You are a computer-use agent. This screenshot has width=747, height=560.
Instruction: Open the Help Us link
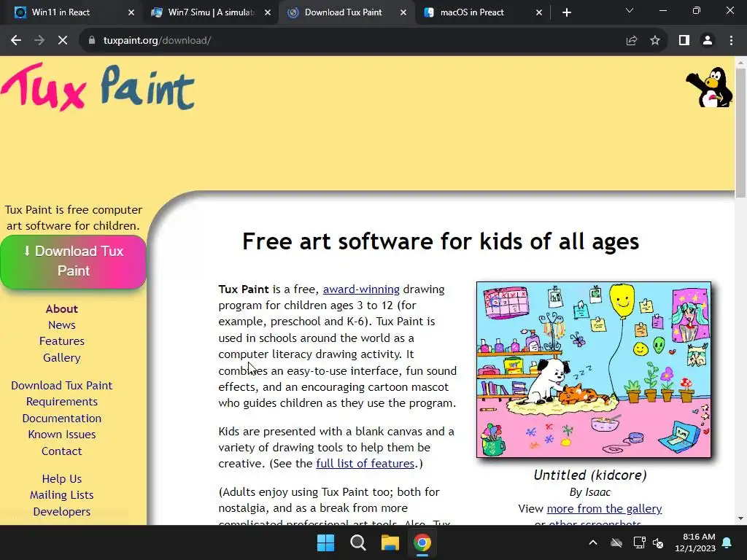pos(62,478)
